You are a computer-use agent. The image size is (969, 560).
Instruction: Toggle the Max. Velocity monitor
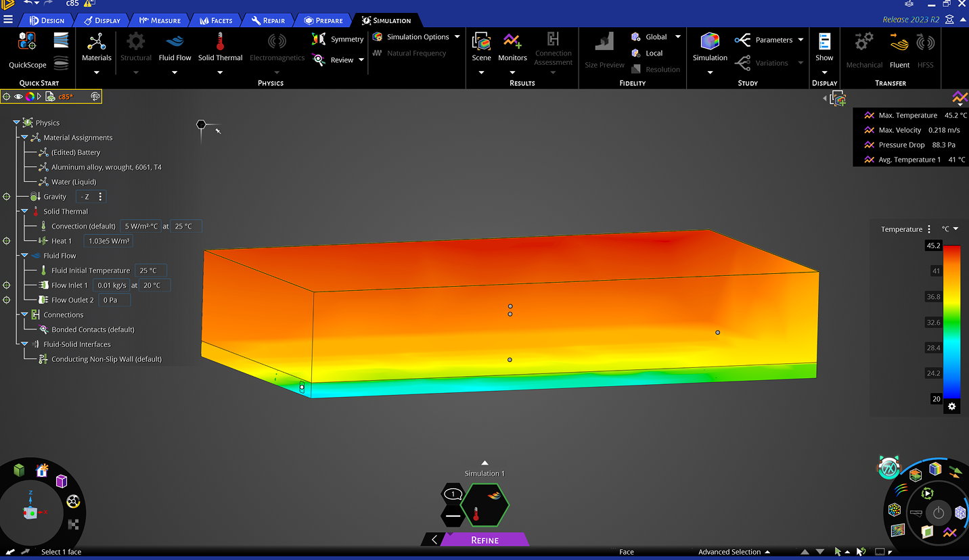point(911,130)
